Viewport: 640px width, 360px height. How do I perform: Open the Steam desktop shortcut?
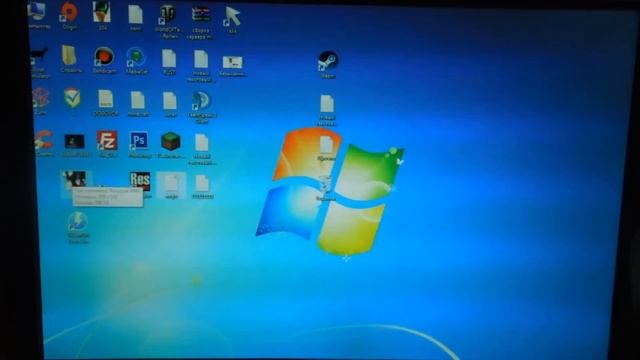click(x=328, y=61)
